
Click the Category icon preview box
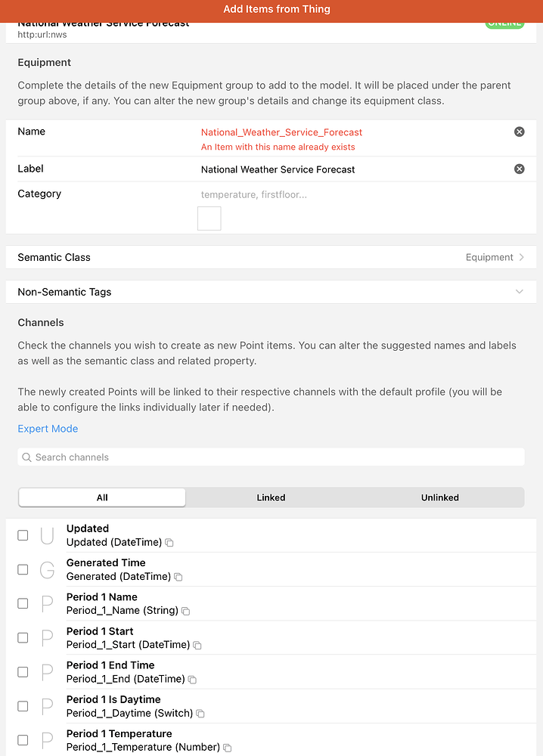point(209,218)
